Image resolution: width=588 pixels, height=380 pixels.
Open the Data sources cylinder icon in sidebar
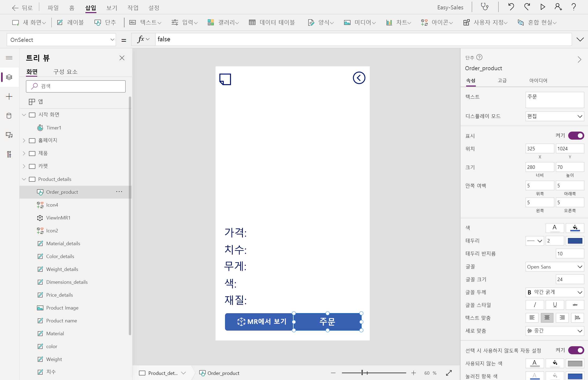tap(9, 116)
